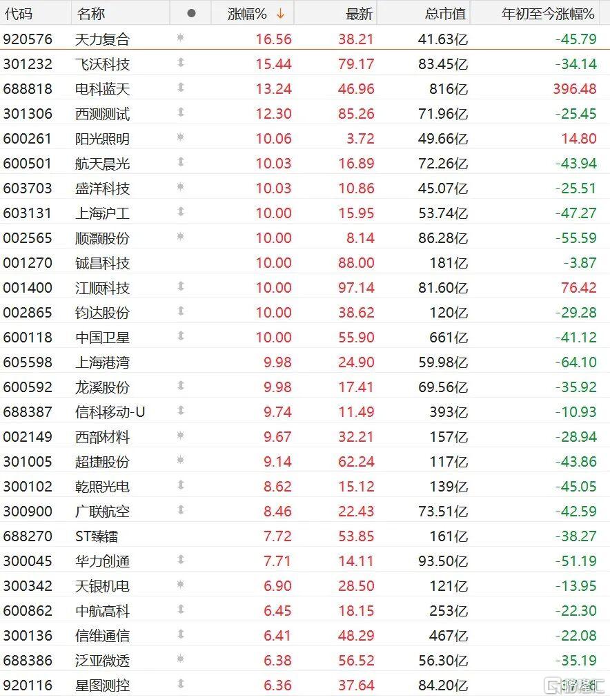Click the dot column header icon

click(191, 13)
